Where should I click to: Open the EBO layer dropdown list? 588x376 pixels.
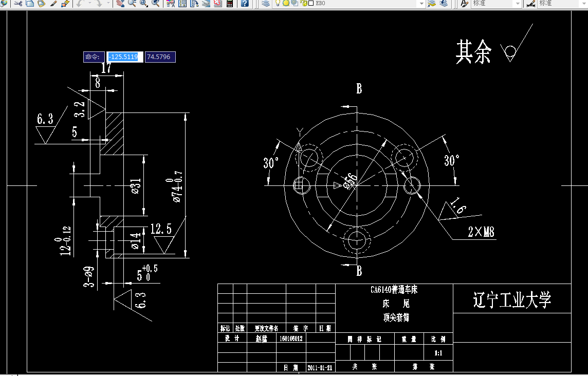click(x=421, y=4)
